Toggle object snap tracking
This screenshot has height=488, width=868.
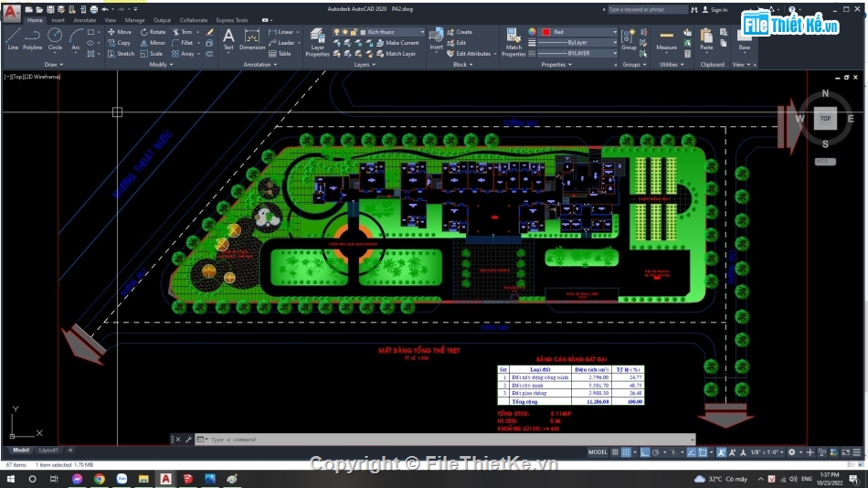(x=692, y=452)
